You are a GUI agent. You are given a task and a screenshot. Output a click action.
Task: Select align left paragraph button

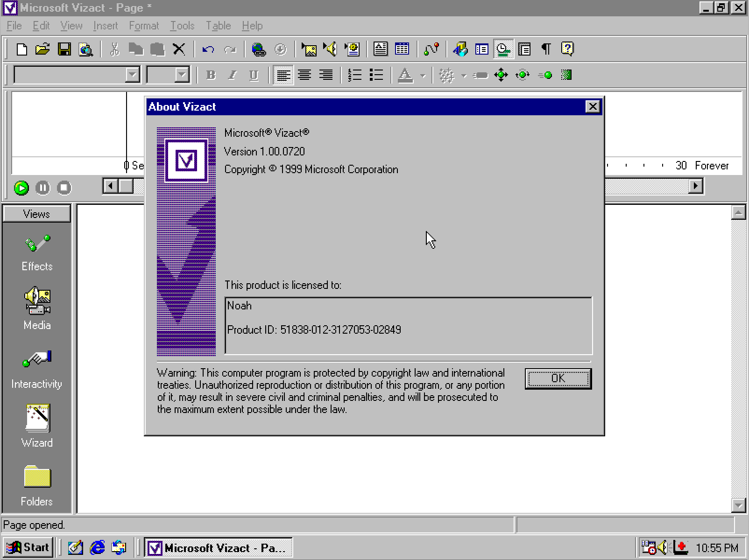[x=283, y=75]
